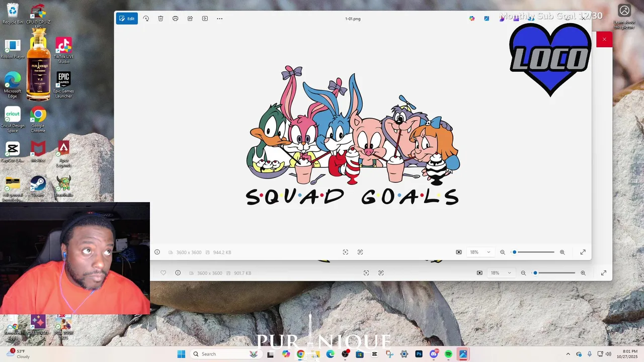Open the 18% zoom dropdown in back window
This screenshot has width=644, height=362.
tap(501, 273)
